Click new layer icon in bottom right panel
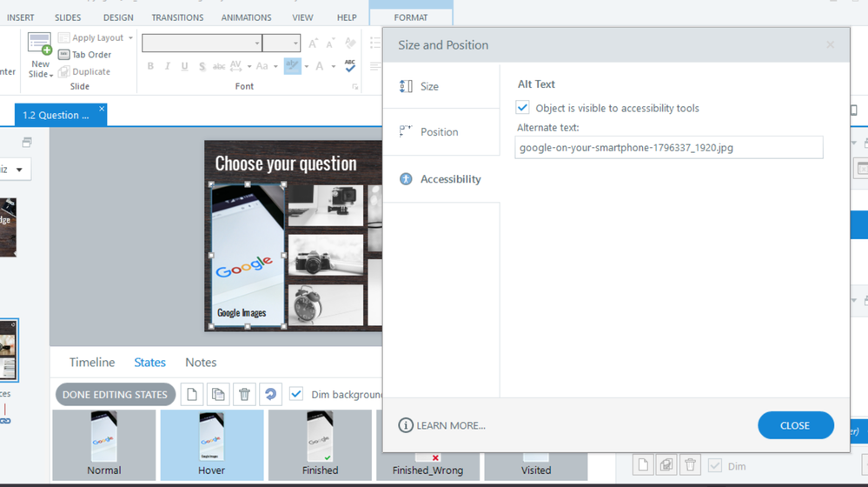This screenshot has height=487, width=868. click(643, 464)
